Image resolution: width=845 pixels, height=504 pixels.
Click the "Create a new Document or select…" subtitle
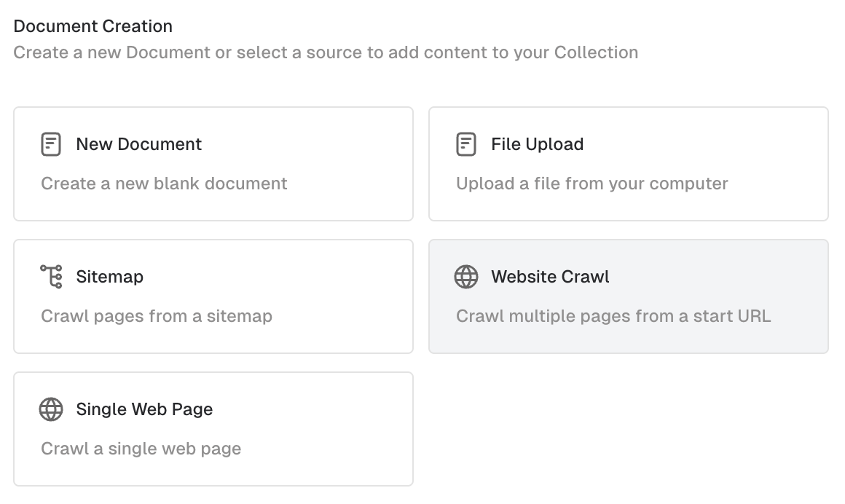tap(326, 53)
